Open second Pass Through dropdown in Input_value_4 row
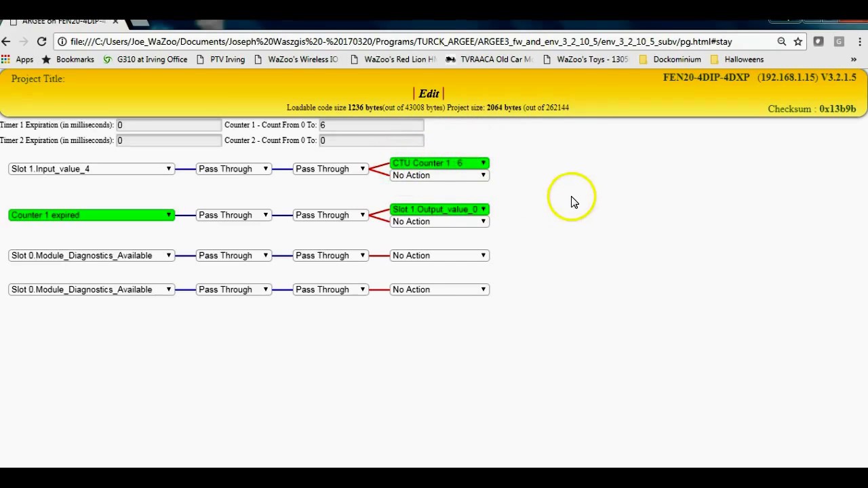 (x=331, y=169)
